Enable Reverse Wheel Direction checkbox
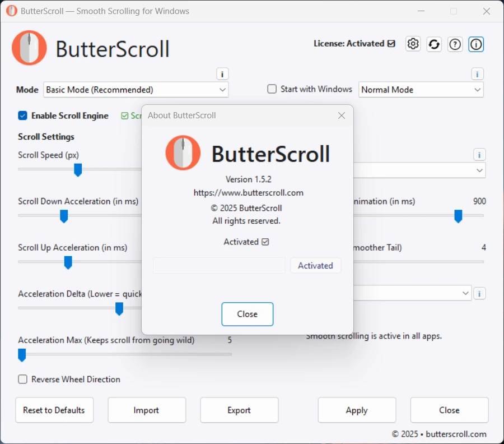 point(22,380)
